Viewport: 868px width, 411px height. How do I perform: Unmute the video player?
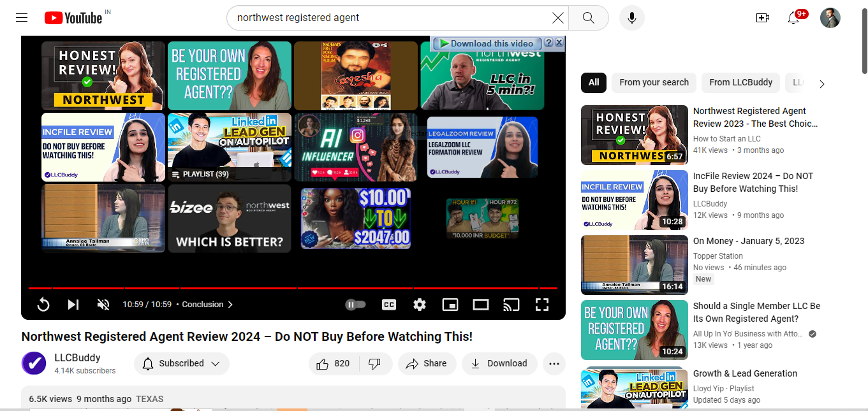pyautogui.click(x=103, y=305)
